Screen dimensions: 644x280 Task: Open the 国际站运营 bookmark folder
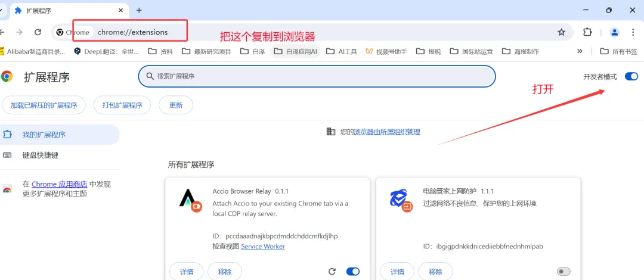click(472, 51)
